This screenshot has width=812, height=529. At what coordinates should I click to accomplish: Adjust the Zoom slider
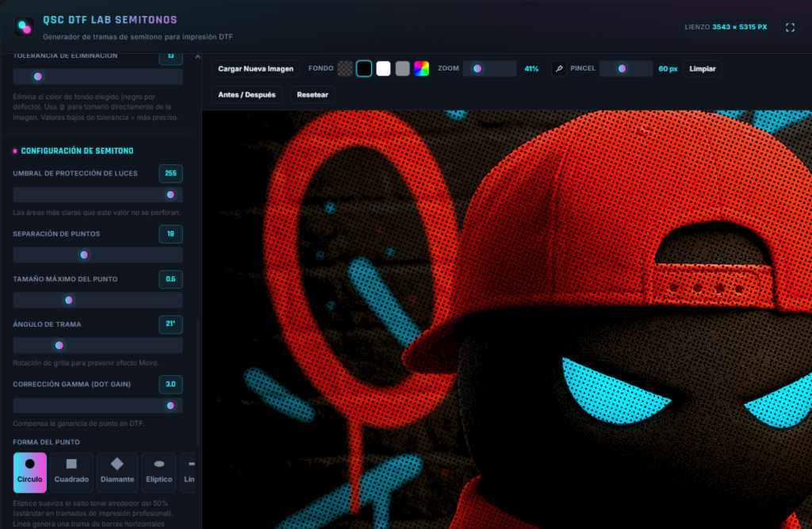[x=489, y=68]
